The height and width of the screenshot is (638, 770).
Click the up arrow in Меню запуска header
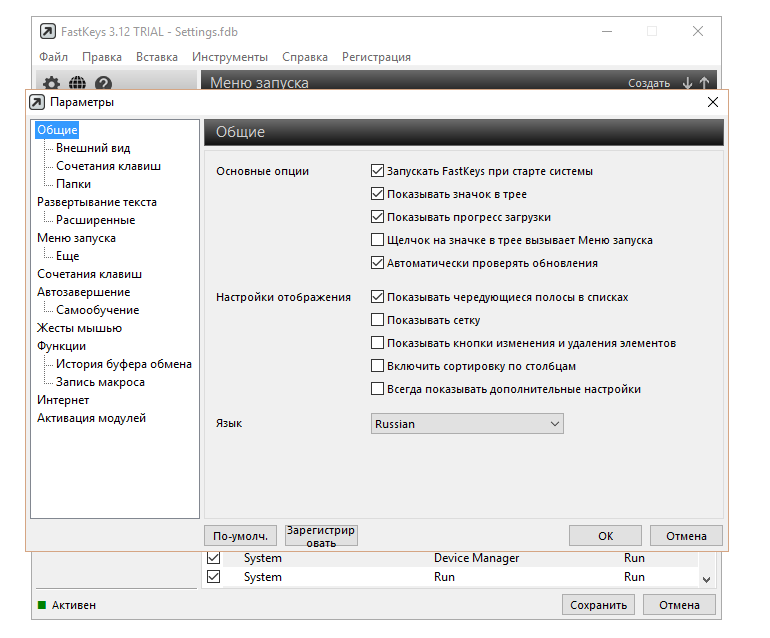(x=704, y=83)
